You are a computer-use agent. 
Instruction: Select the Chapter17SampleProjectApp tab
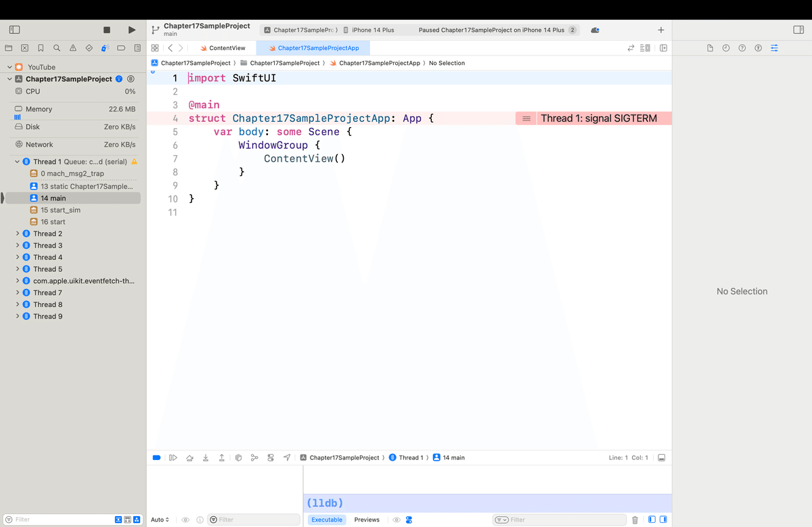point(313,48)
